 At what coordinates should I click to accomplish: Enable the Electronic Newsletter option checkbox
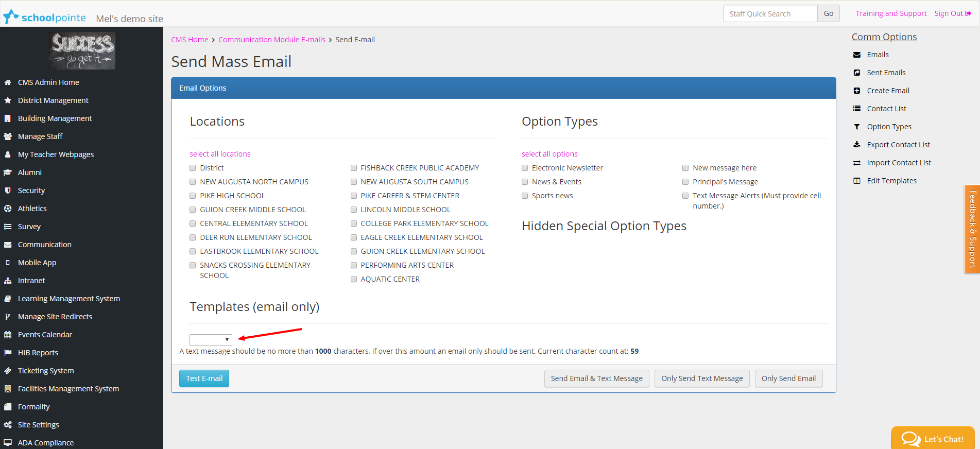pyautogui.click(x=525, y=168)
